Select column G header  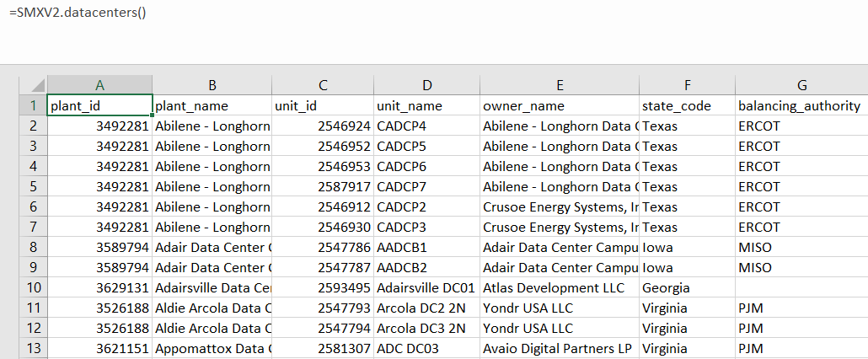[x=801, y=85]
